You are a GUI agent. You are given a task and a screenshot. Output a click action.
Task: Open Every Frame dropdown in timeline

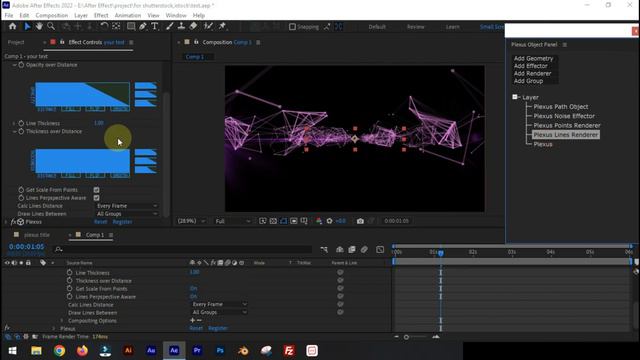point(220,304)
